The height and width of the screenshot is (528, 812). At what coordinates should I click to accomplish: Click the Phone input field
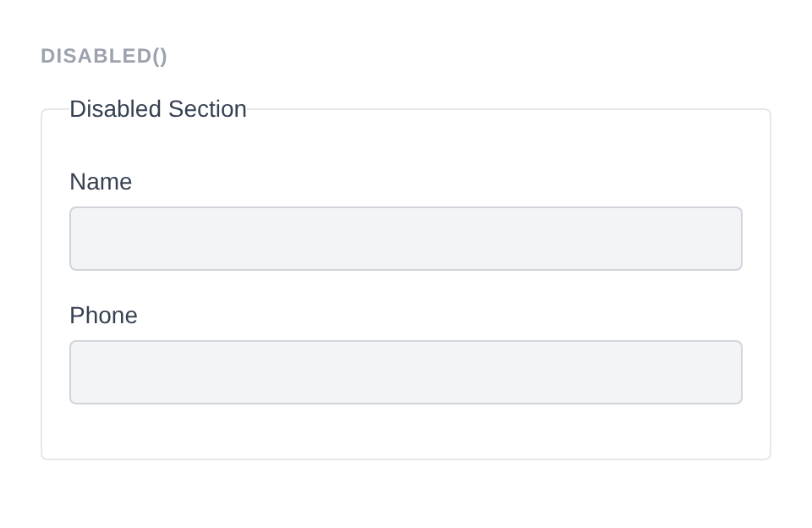406,372
